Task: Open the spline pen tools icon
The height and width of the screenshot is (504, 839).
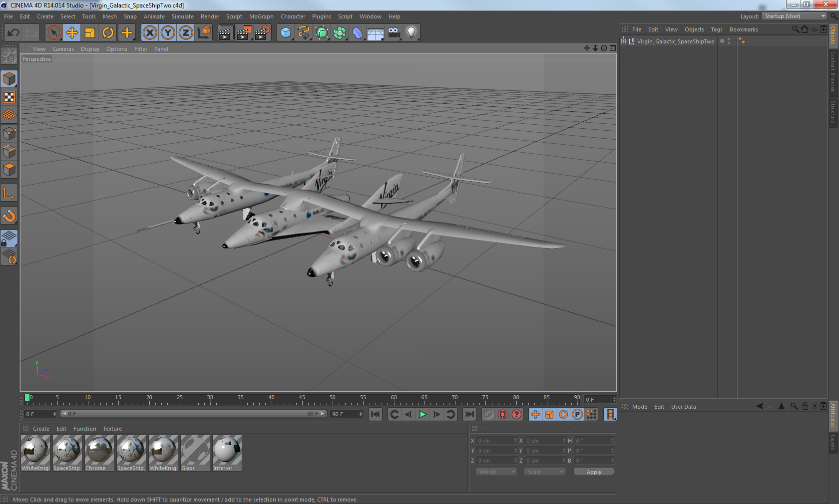Action: 304,33
